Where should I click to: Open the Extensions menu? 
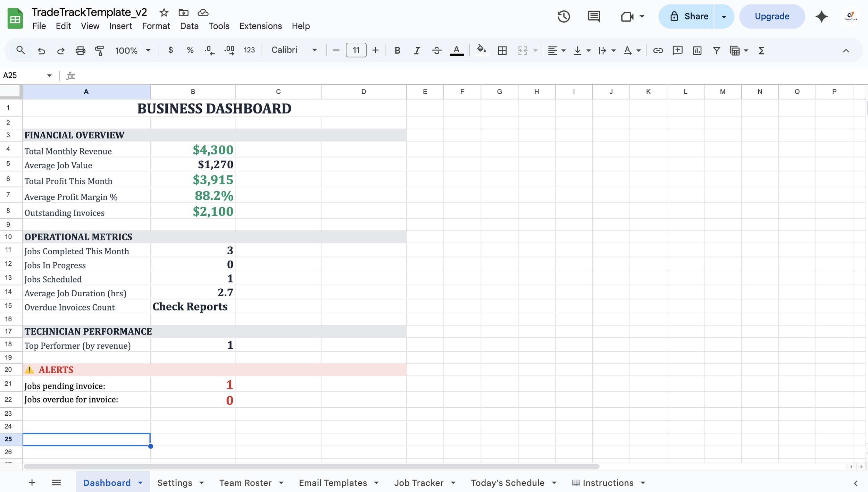click(x=260, y=26)
